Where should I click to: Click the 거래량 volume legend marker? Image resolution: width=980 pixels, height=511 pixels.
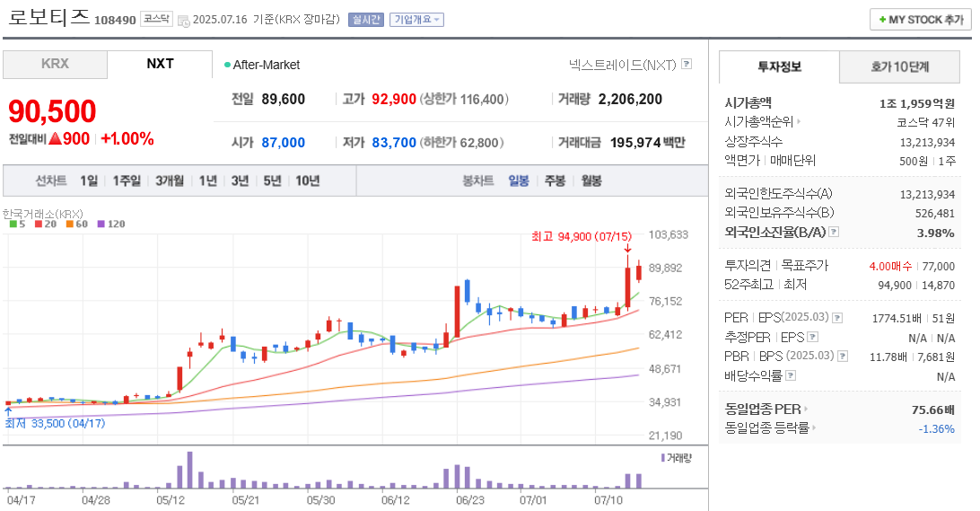point(663,458)
